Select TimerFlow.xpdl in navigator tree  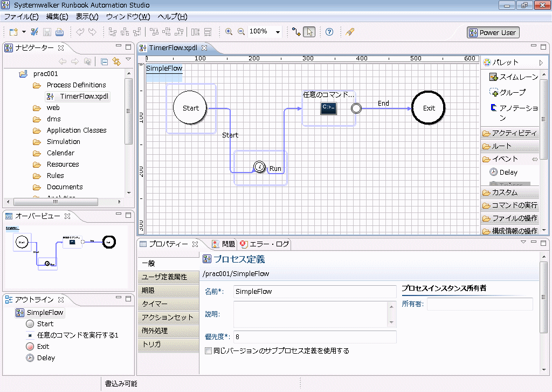(84, 96)
